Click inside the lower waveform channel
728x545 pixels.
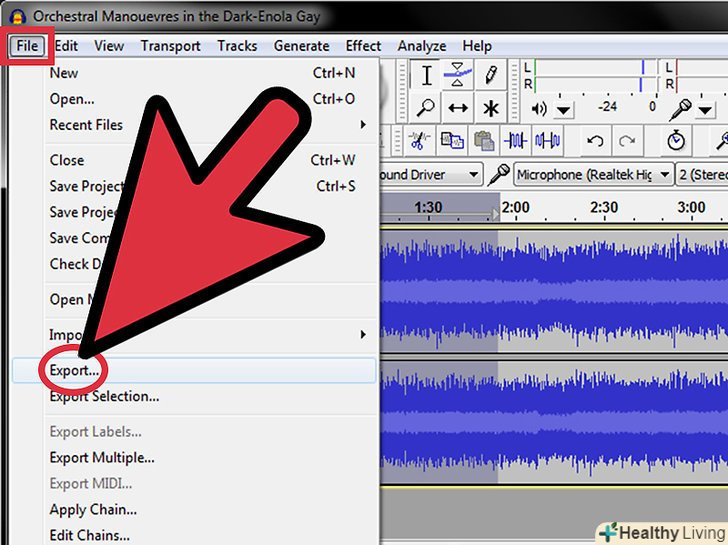(554, 422)
